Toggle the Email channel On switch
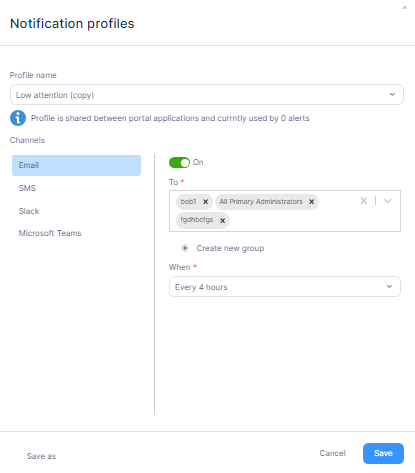This screenshot has height=473, width=415. [179, 162]
